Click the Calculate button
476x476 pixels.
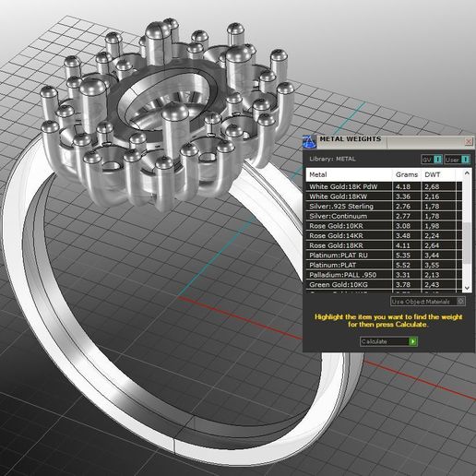click(388, 341)
